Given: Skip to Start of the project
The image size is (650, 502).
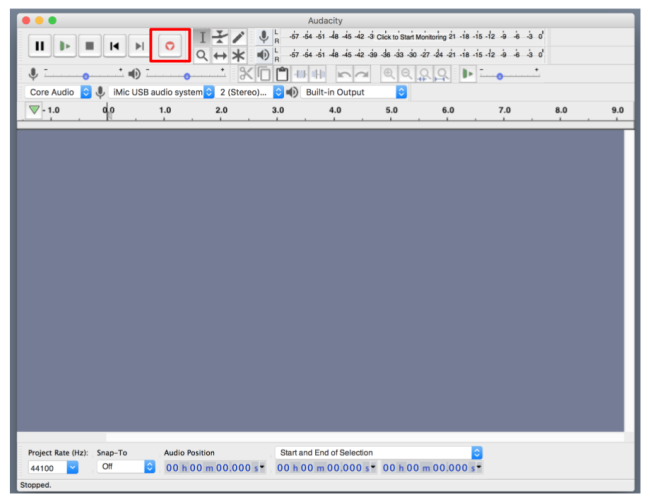Looking at the screenshot, I should point(114,46).
